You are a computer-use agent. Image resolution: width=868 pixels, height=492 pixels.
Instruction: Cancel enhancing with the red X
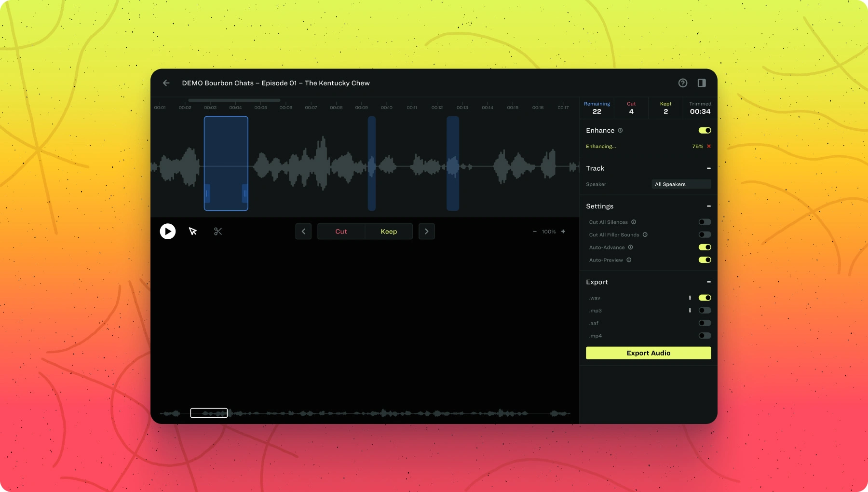709,146
